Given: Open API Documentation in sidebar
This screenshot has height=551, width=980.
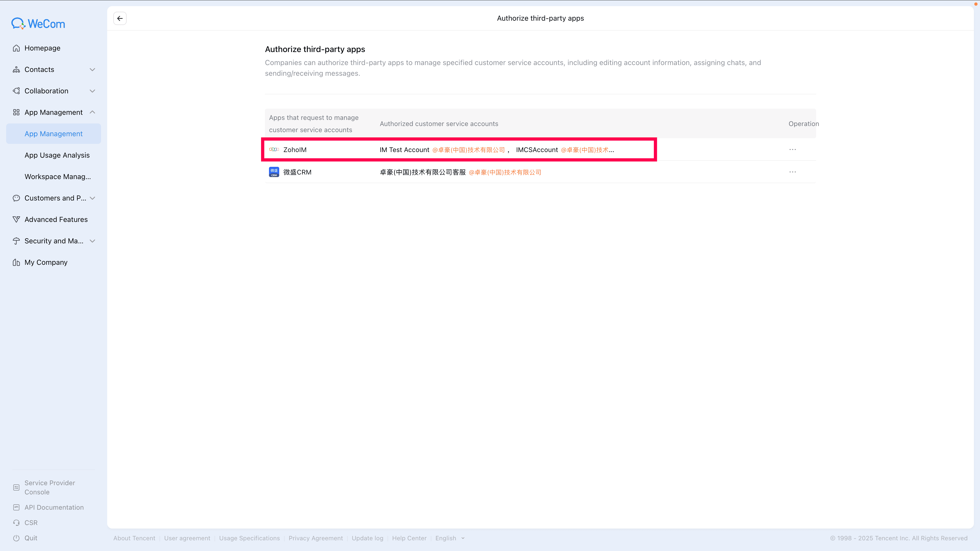Looking at the screenshot, I should tap(54, 507).
